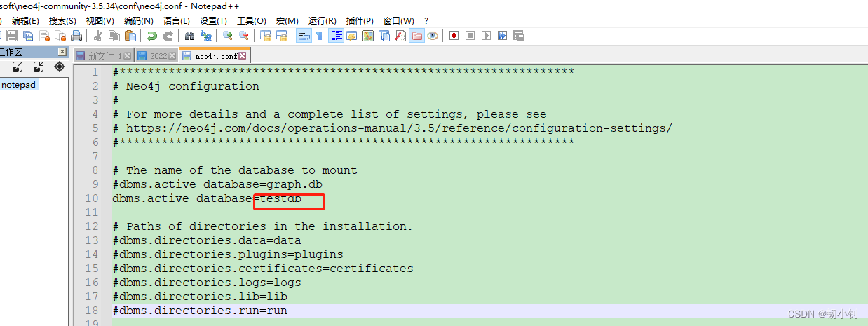The width and height of the screenshot is (868, 326).
Task: Open the 编辑(E) menu
Action: click(25, 21)
